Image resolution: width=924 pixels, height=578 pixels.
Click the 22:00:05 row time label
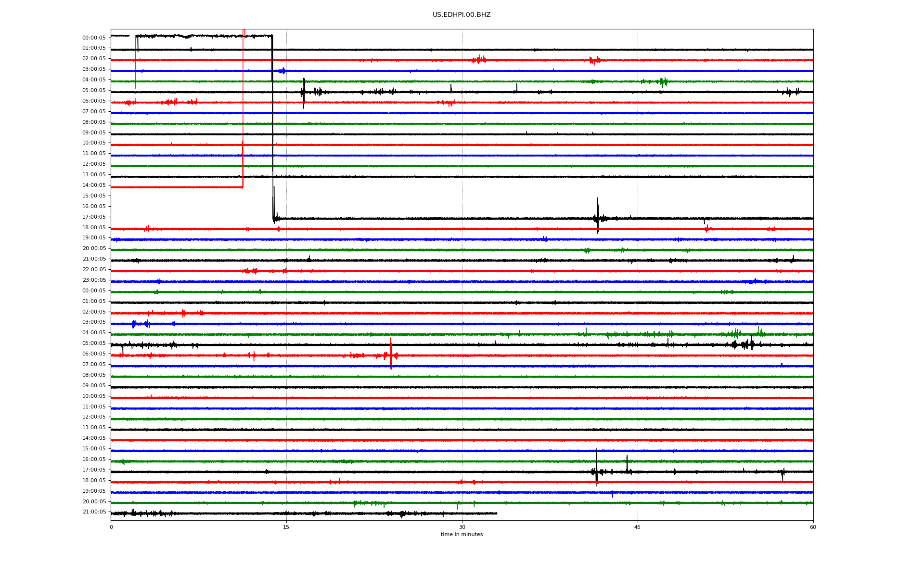[x=94, y=270]
